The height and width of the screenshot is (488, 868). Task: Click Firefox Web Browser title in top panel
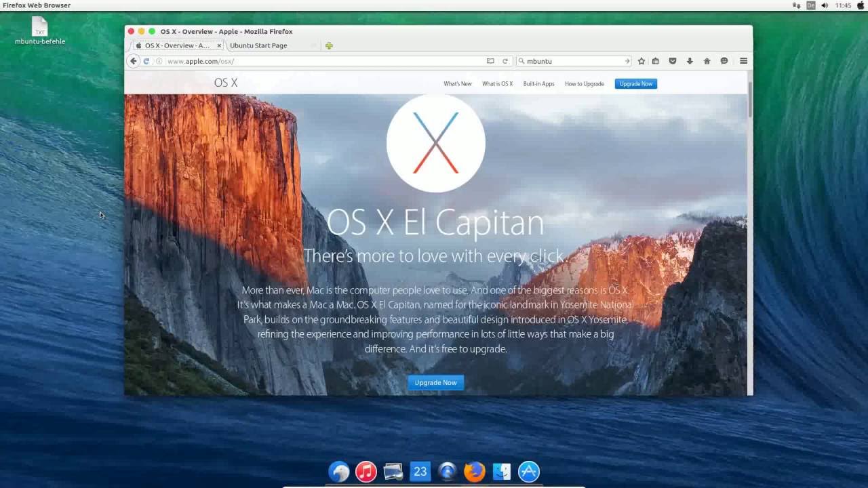click(37, 5)
